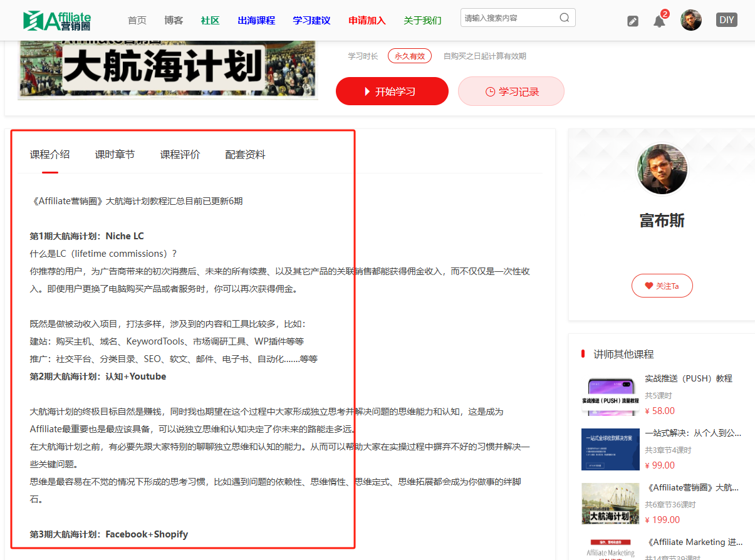Click the line 什么是LC（lifetime commissions）？

coord(104,254)
